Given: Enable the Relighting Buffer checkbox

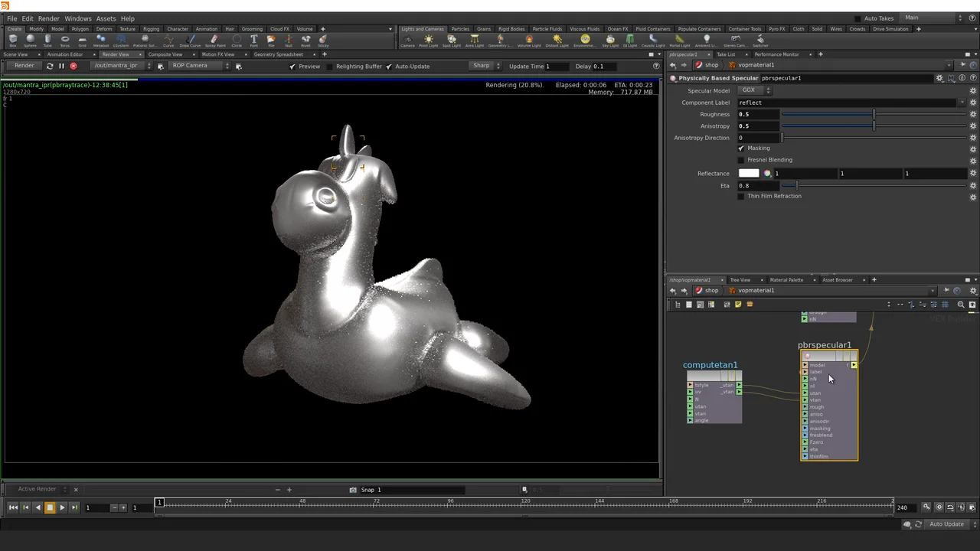Looking at the screenshot, I should tap(330, 67).
